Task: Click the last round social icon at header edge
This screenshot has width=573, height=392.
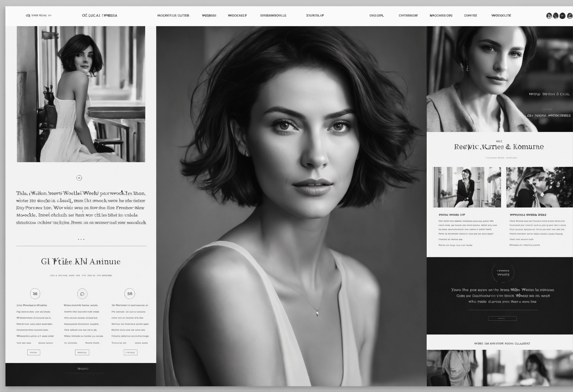Action: [x=570, y=16]
